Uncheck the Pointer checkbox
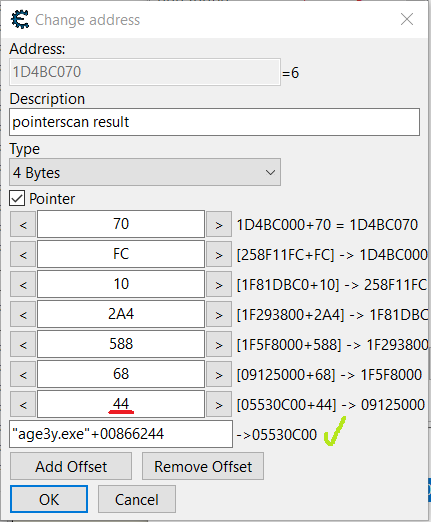Screen dimensions: 431x522 [17, 199]
